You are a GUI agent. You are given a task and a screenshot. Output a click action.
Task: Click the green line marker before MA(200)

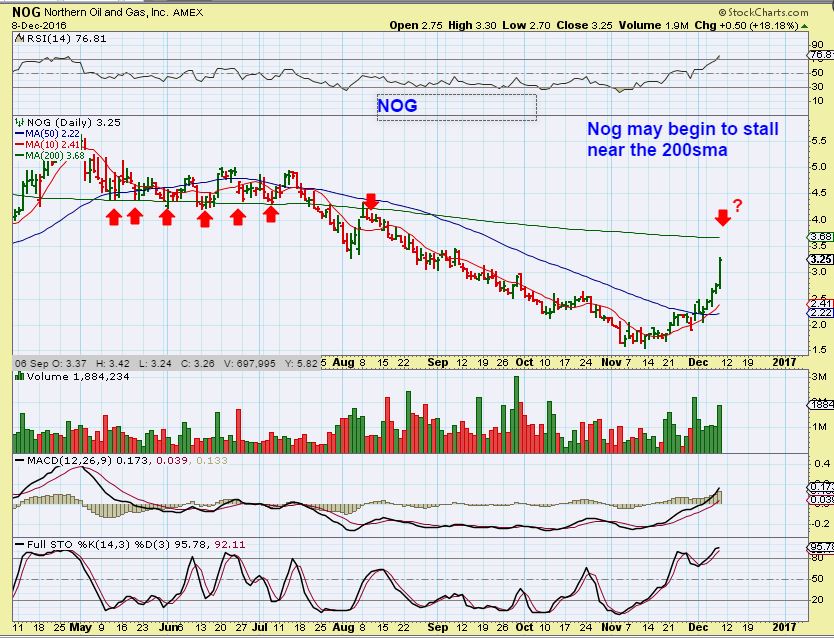tap(20, 156)
